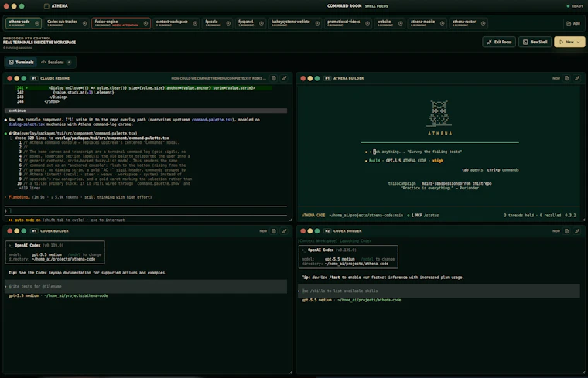Click pencil edit icon in Claude Resume panel
Image resolution: width=588 pixels, height=378 pixels.
coord(284,78)
